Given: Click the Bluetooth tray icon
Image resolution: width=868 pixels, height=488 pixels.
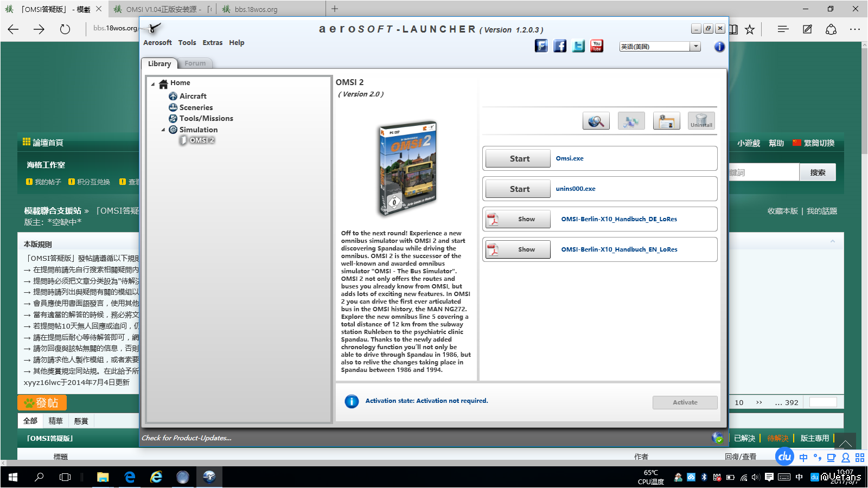Looking at the screenshot, I should pyautogui.click(x=704, y=477).
